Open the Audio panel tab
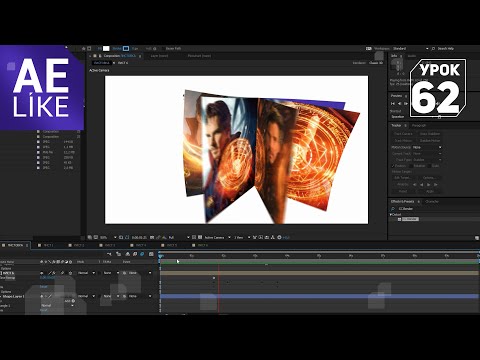Viewport: 480px width, 360px height. 412,56
